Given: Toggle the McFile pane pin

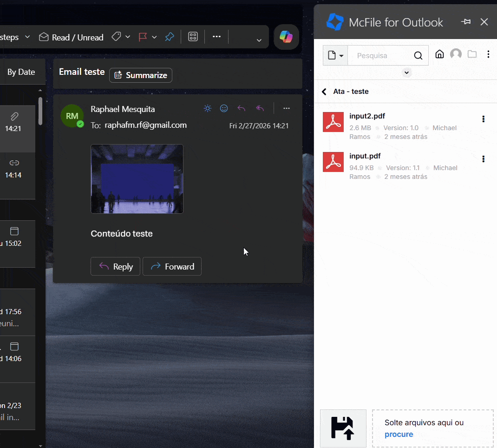Looking at the screenshot, I should (x=465, y=22).
